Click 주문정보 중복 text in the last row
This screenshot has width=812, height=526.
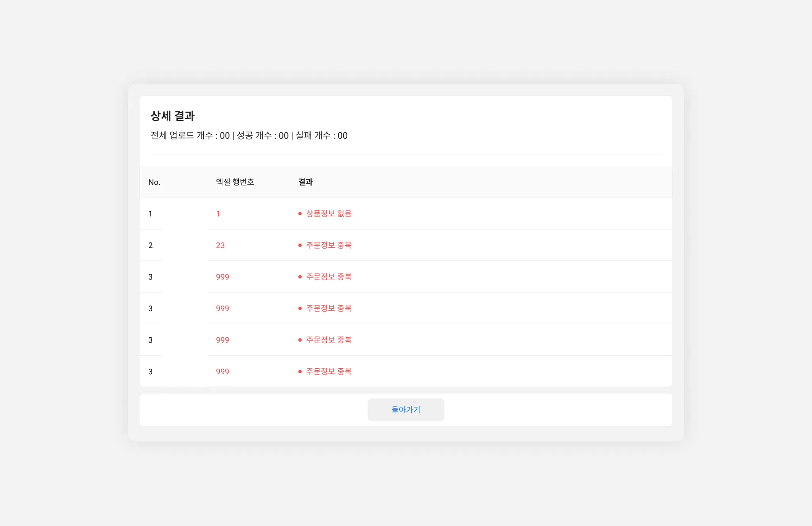(x=329, y=372)
